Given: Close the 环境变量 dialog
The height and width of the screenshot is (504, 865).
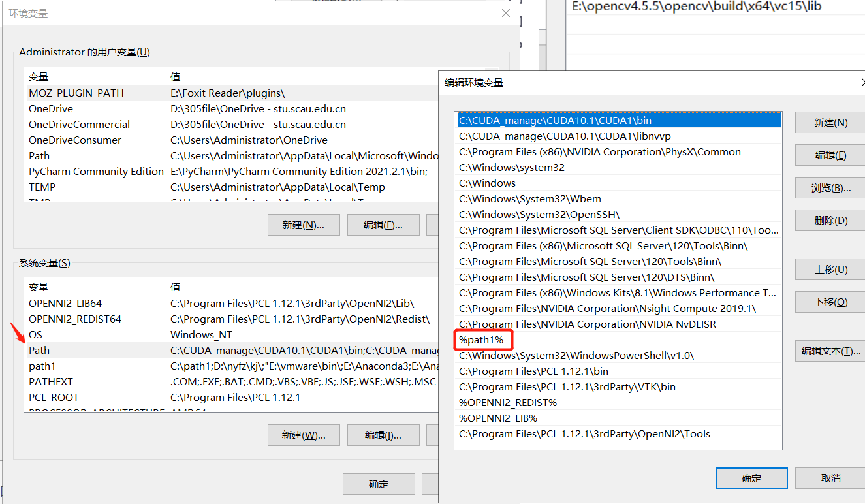Looking at the screenshot, I should pos(506,13).
